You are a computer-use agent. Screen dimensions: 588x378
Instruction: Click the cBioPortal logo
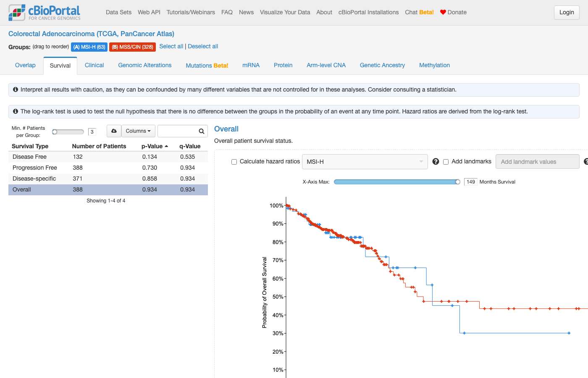pyautogui.click(x=45, y=13)
